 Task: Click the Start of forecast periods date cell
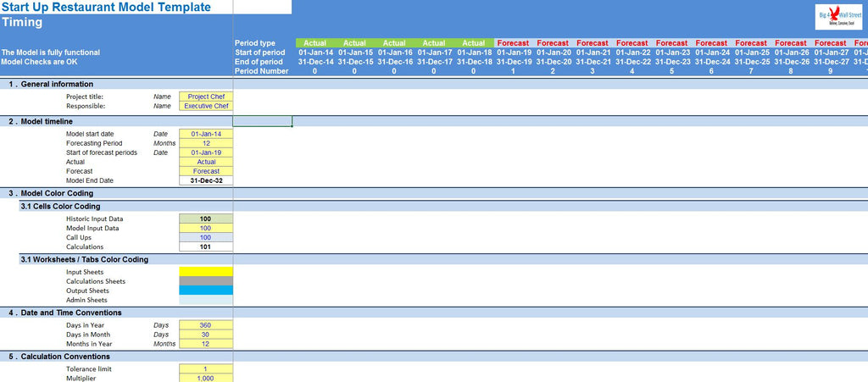click(206, 152)
